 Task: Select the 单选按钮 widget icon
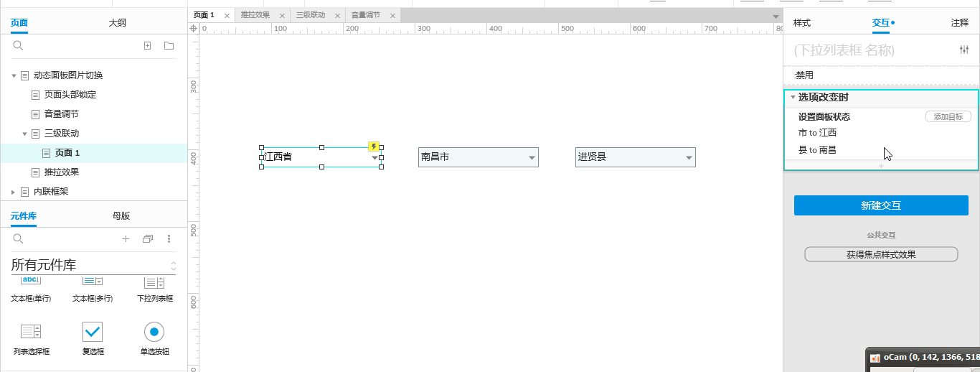pyautogui.click(x=154, y=331)
